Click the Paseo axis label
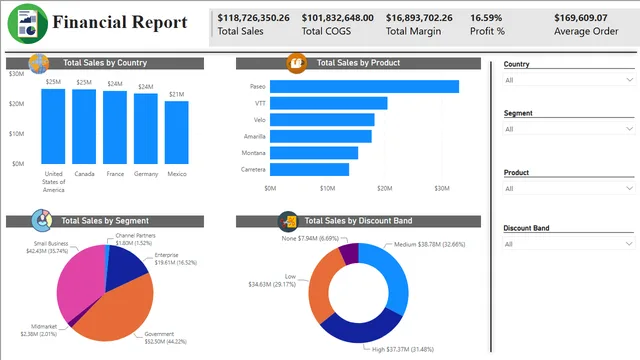Screen dimensions: 640x360 [x=258, y=87]
